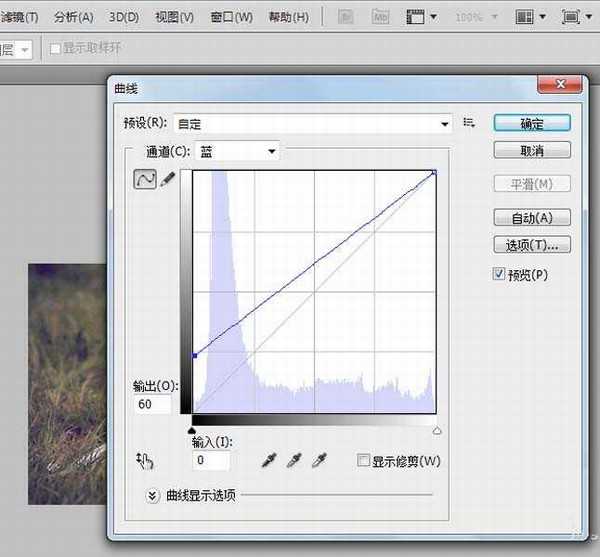Image resolution: width=600 pixels, height=557 pixels.
Task: Open the 视图(V) menu
Action: 175,17
